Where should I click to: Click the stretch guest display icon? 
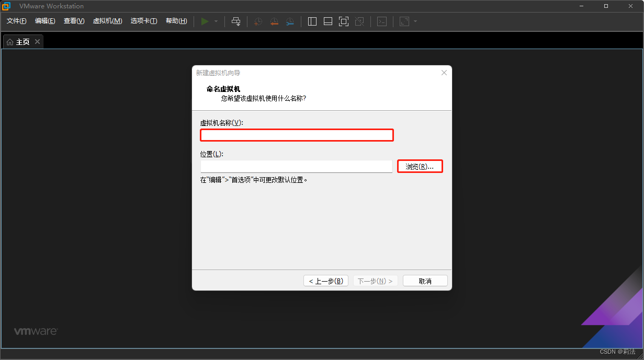[404, 21]
